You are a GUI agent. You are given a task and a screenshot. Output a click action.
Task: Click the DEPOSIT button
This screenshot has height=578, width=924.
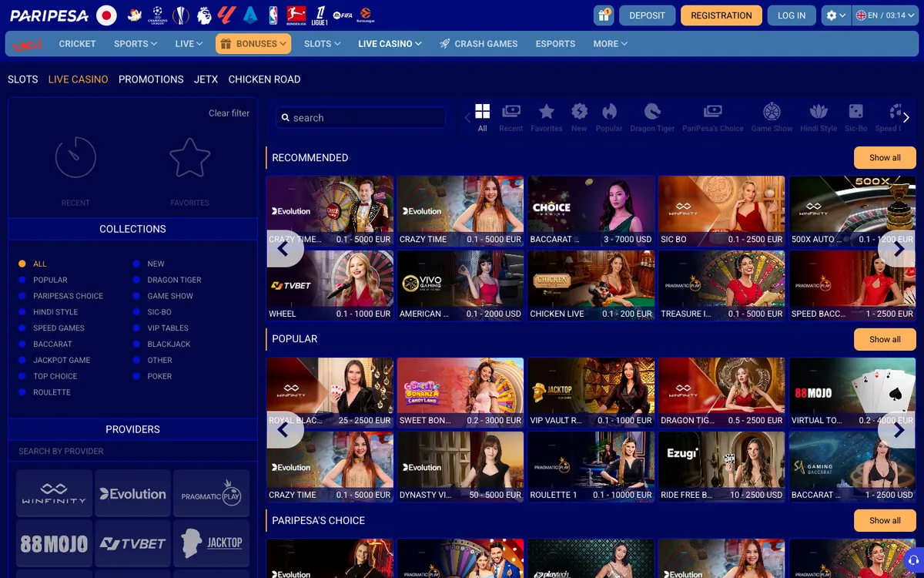(648, 15)
